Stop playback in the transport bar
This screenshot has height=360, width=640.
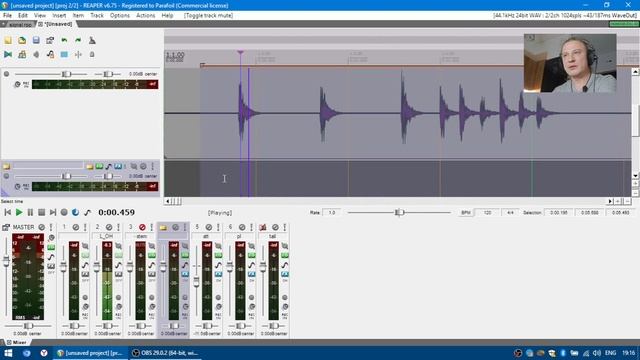point(41,212)
